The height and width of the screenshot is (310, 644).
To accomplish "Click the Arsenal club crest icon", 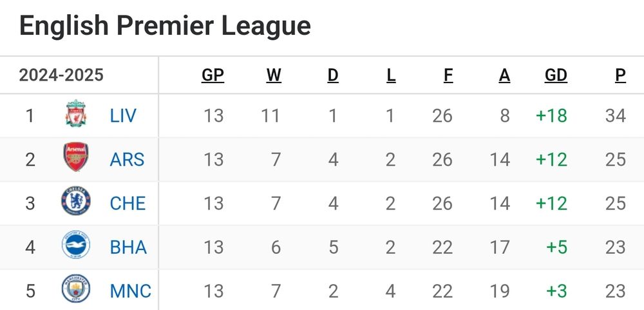I will click(76, 159).
